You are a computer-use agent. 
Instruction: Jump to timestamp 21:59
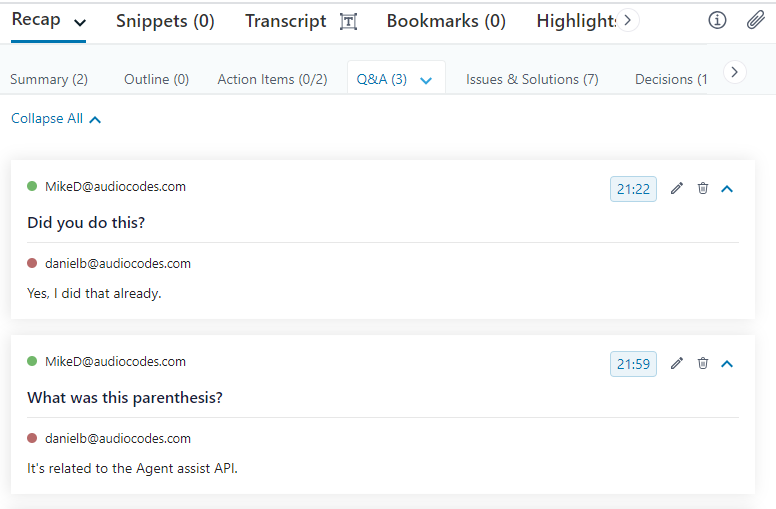click(x=633, y=364)
